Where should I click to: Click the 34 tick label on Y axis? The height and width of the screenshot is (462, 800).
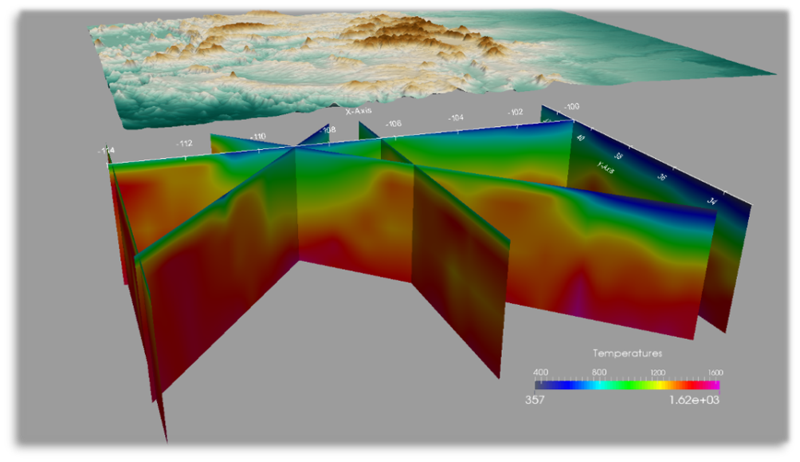click(x=711, y=200)
